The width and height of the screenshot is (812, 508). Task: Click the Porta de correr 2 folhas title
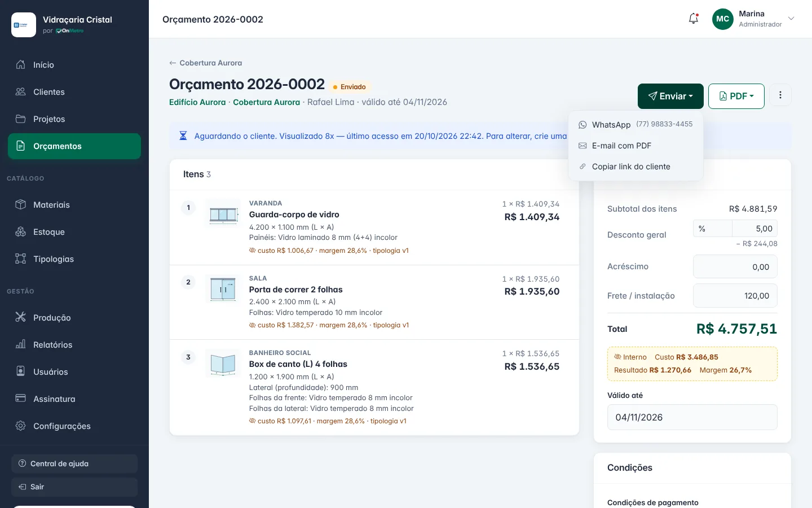click(x=296, y=290)
